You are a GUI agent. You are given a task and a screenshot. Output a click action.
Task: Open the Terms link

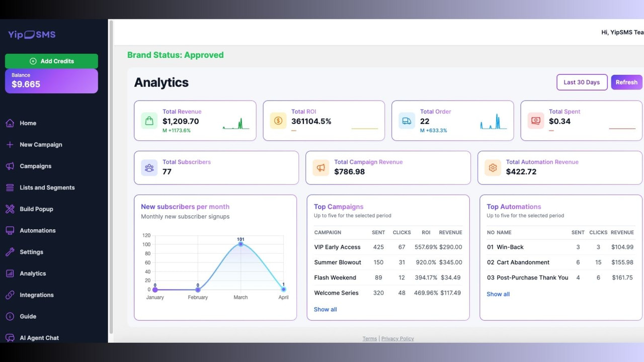[370, 339]
